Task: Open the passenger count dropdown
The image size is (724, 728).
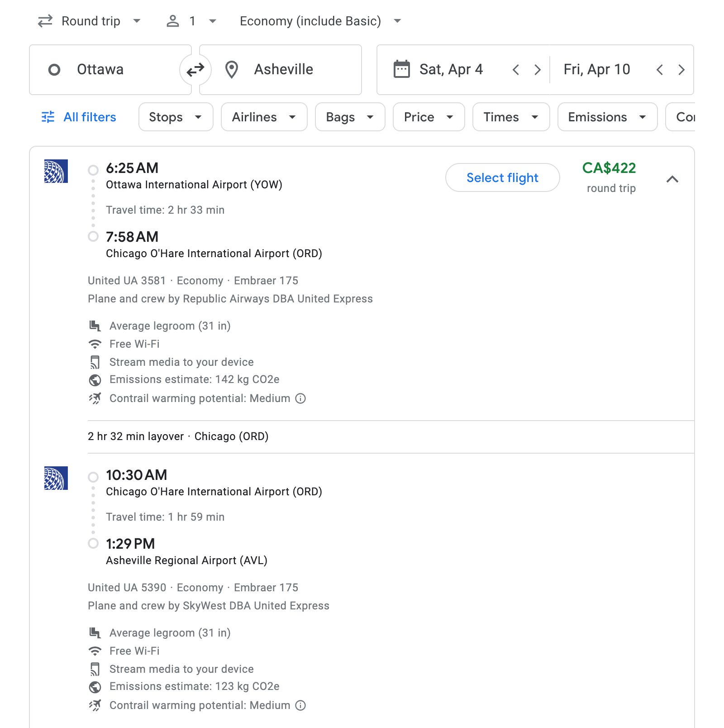Action: tap(192, 21)
